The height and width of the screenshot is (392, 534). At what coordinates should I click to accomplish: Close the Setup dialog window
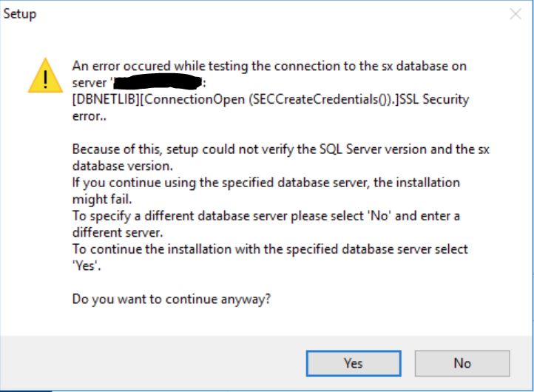pos(515,14)
